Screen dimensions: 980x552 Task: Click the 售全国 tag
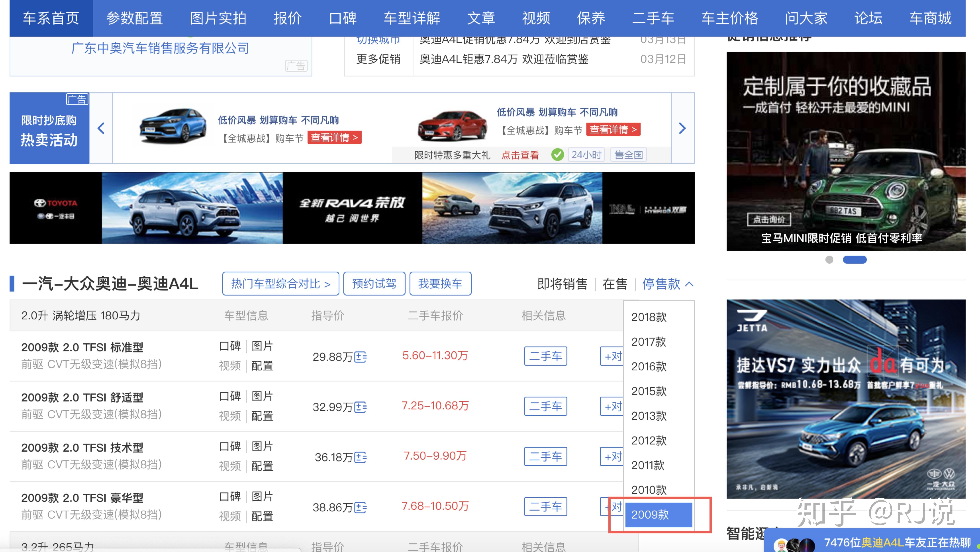[628, 155]
